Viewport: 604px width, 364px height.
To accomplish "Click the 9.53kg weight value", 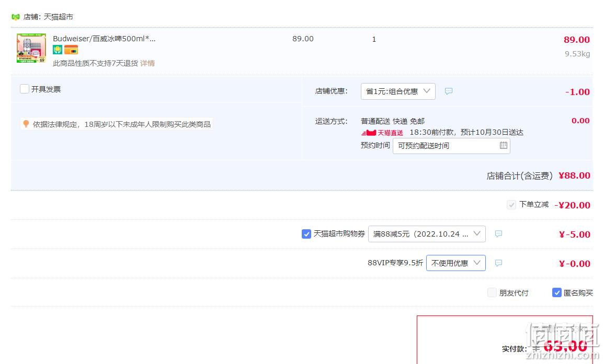I will (x=577, y=54).
